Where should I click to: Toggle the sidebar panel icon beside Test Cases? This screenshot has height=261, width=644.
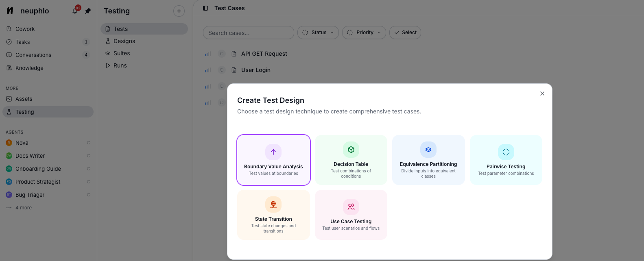point(205,8)
